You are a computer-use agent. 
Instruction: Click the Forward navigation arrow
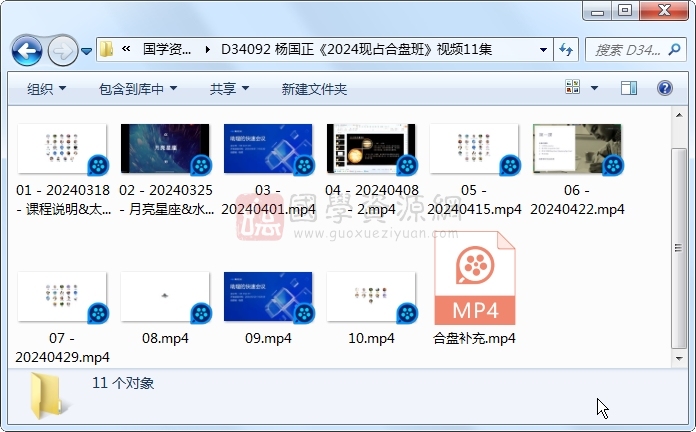[62, 51]
